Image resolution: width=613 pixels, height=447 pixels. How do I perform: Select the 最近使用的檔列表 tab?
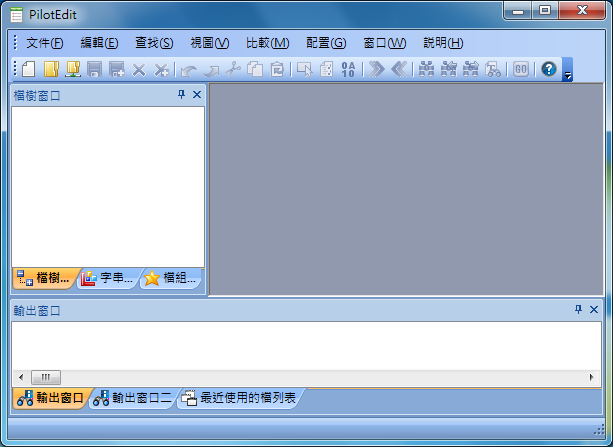click(240, 398)
